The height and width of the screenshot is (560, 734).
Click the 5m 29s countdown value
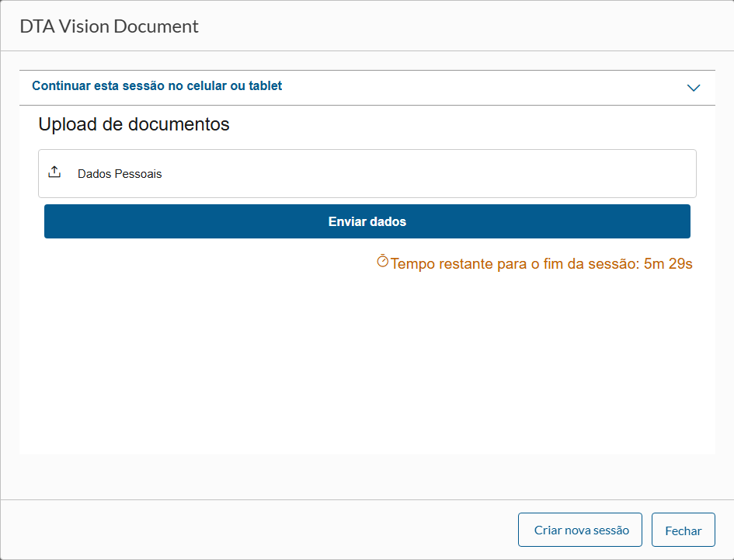pos(668,264)
